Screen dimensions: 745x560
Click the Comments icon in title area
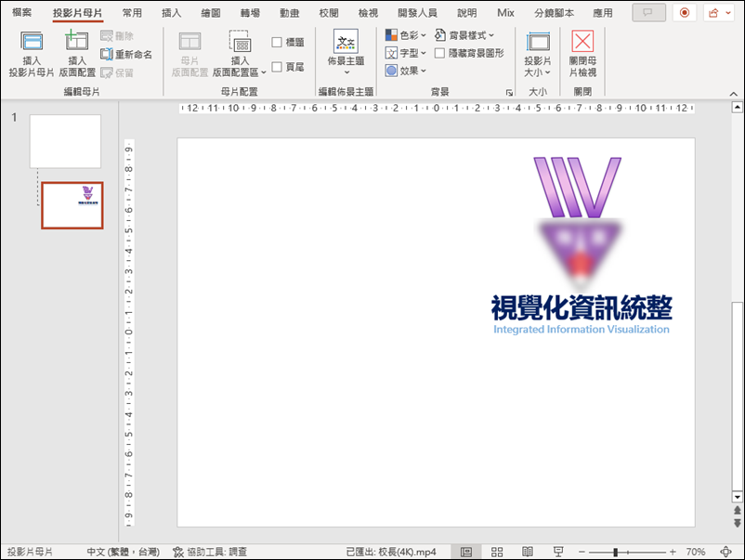(648, 13)
